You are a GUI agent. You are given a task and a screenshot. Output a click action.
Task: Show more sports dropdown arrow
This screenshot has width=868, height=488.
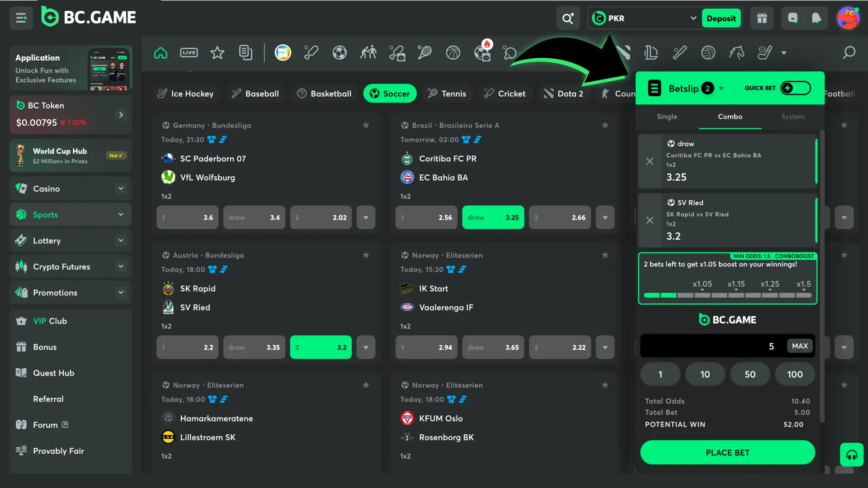click(784, 53)
